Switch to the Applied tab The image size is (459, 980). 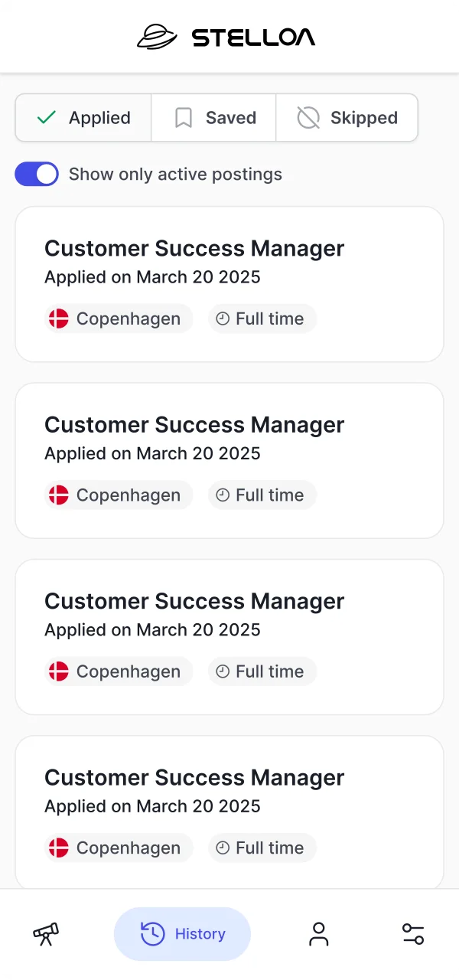[x=83, y=117]
